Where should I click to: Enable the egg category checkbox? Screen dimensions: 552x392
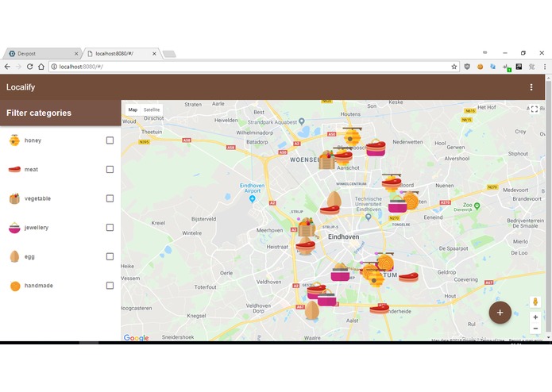pyautogui.click(x=110, y=256)
